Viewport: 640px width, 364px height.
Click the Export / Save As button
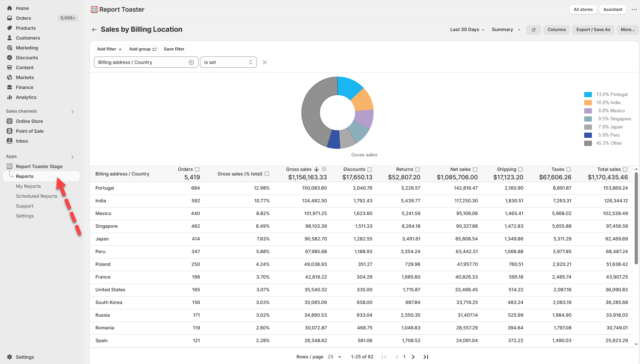point(593,30)
